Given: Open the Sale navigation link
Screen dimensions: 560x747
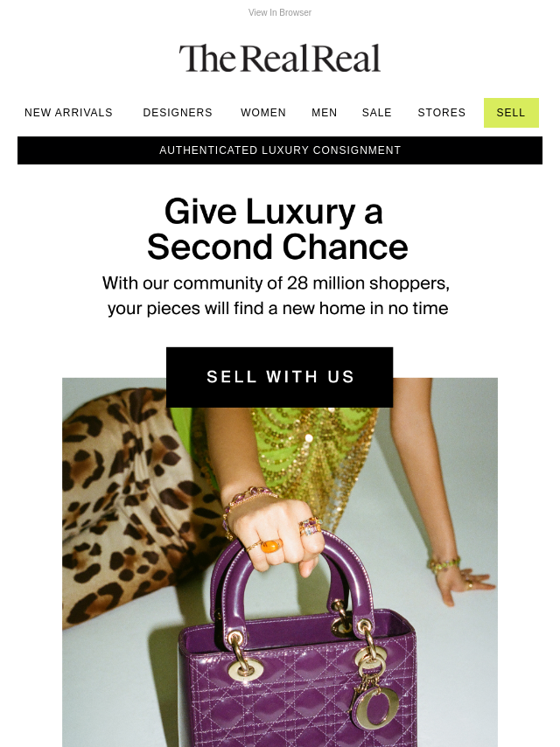Looking at the screenshot, I should [376, 113].
